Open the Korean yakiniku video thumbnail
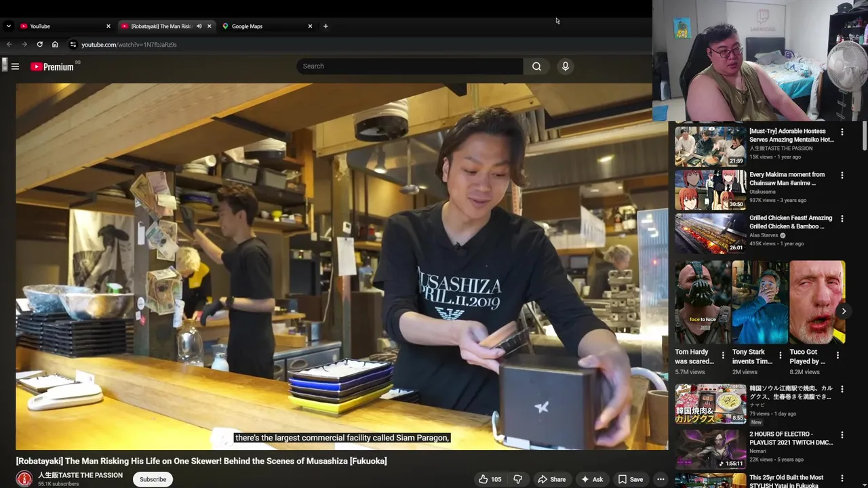Image resolution: width=868 pixels, height=488 pixels. pyautogui.click(x=710, y=404)
